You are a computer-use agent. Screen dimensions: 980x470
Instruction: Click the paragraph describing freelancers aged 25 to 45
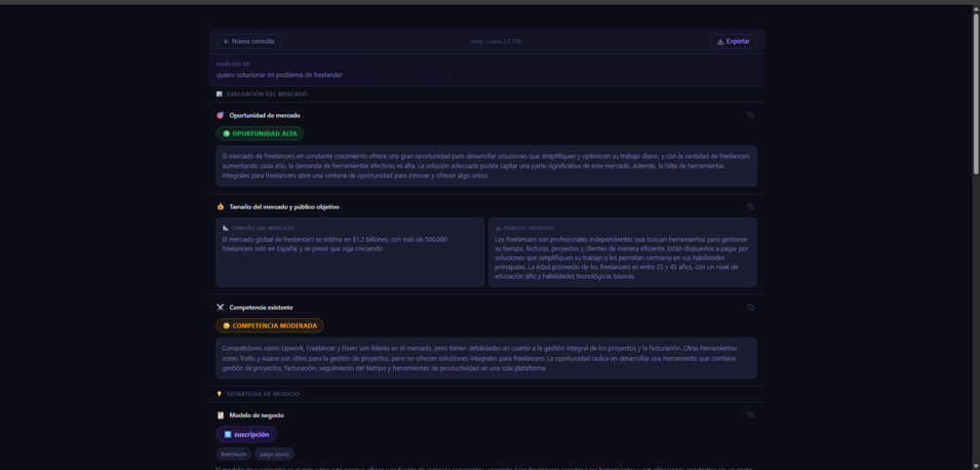tap(621, 257)
